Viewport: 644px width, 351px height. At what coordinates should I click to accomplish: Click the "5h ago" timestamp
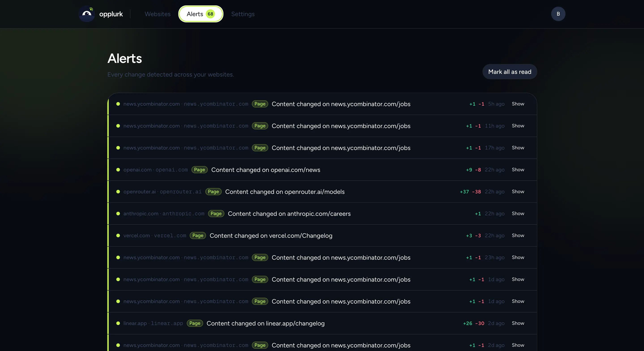click(x=496, y=104)
